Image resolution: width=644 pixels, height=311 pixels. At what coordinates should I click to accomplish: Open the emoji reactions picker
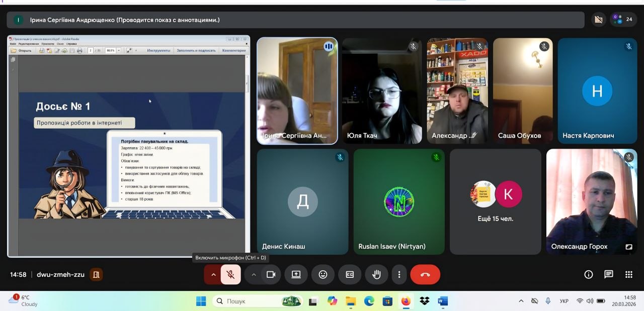pyautogui.click(x=323, y=274)
